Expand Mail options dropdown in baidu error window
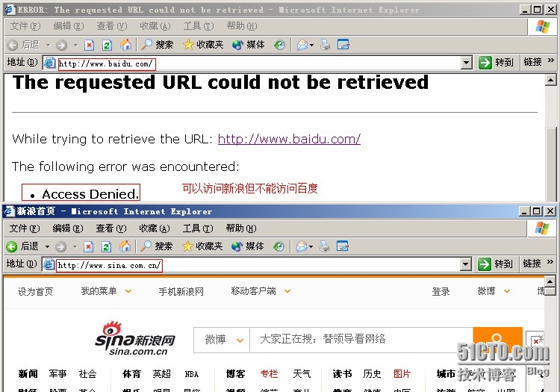Screen dimensions: 560x392 (312, 46)
